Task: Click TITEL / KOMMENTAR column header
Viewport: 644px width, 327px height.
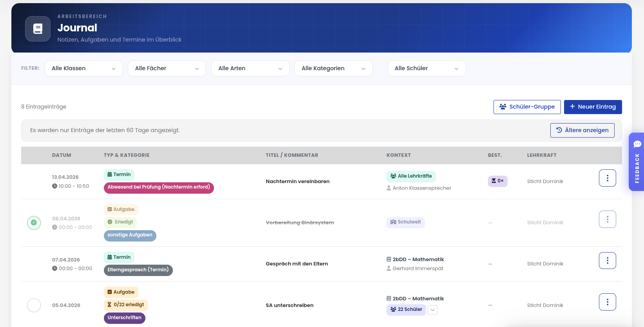Action: point(292,155)
